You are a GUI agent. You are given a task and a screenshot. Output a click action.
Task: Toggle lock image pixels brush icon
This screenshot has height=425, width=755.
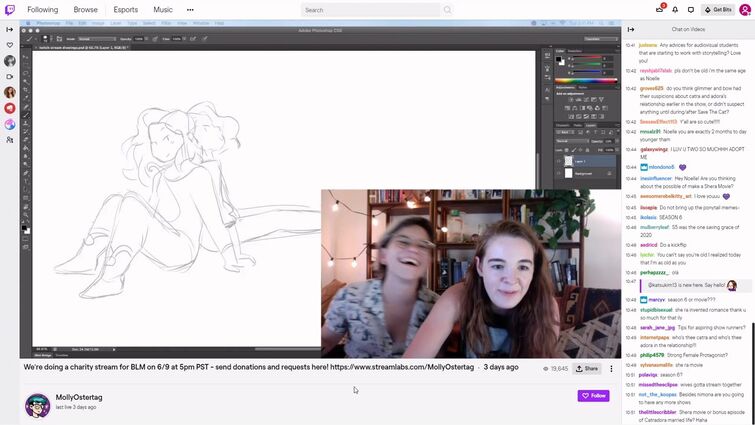[573, 150]
